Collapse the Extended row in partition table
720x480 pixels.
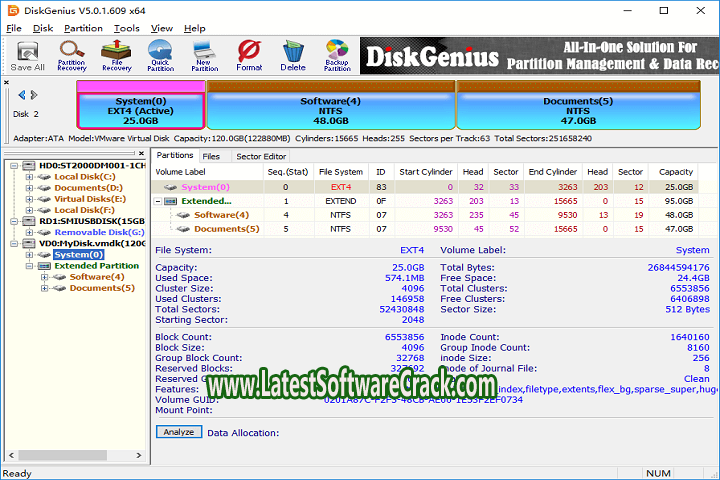pyautogui.click(x=159, y=201)
